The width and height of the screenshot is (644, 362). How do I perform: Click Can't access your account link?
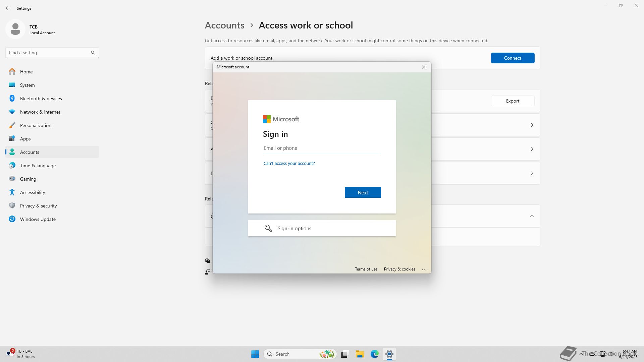click(x=289, y=164)
